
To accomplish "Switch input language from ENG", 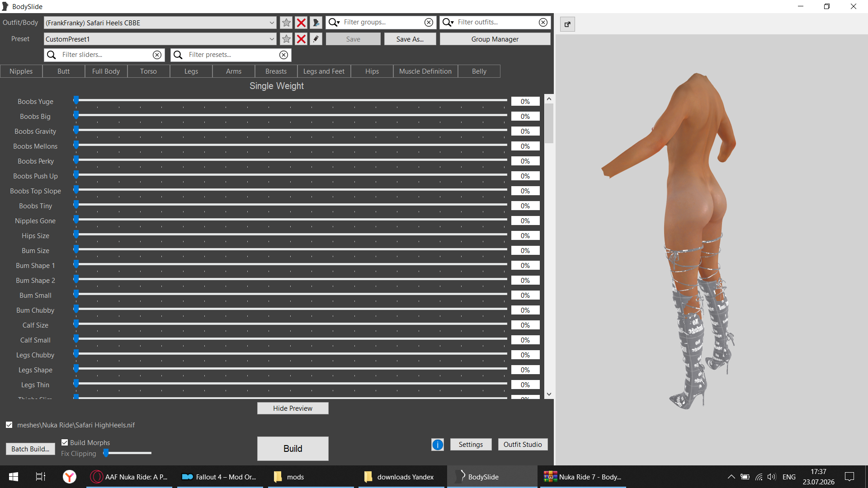I will click(x=789, y=477).
